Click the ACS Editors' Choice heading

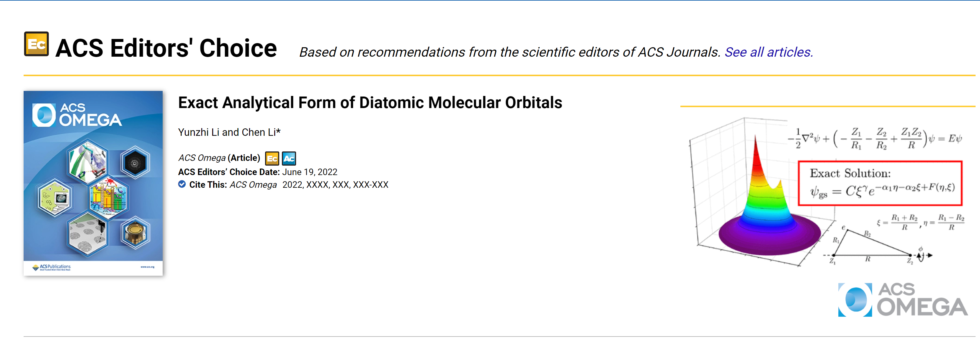pos(166,48)
